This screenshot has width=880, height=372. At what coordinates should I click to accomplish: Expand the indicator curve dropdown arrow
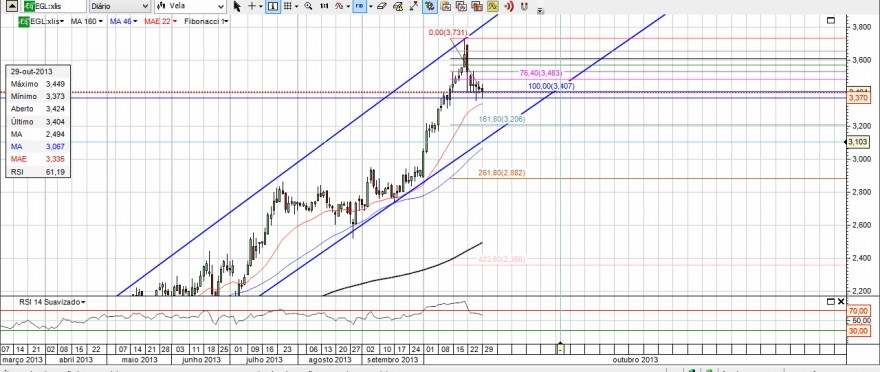[x=349, y=7]
